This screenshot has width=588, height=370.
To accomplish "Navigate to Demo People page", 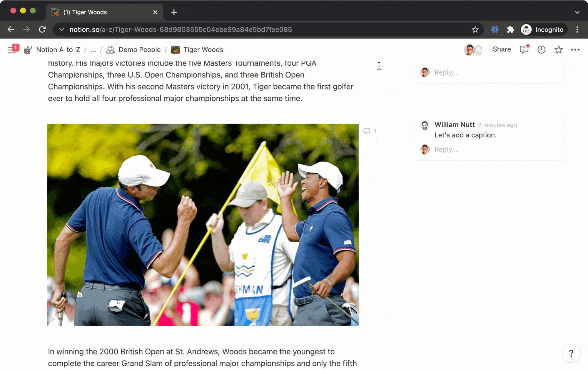I will [139, 49].
